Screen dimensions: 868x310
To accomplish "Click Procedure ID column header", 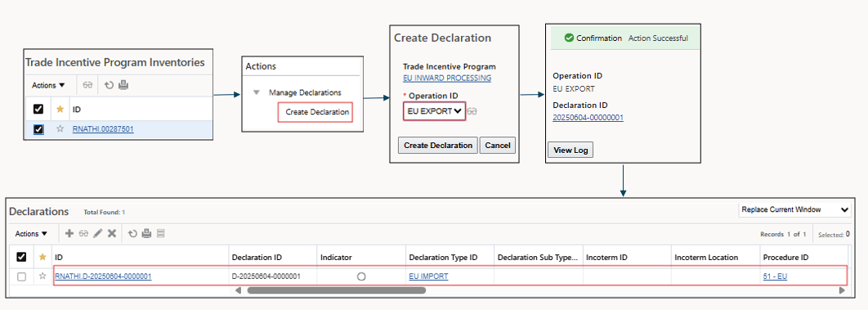I will point(786,258).
